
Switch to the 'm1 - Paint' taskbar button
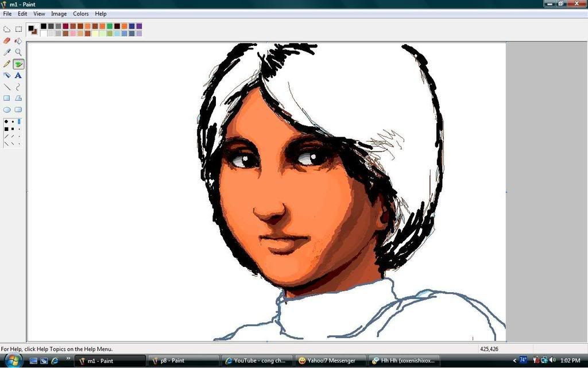coord(110,361)
